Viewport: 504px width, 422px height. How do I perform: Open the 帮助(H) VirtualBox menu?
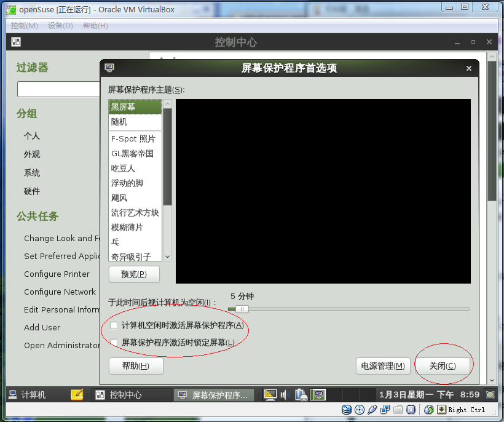[x=95, y=26]
